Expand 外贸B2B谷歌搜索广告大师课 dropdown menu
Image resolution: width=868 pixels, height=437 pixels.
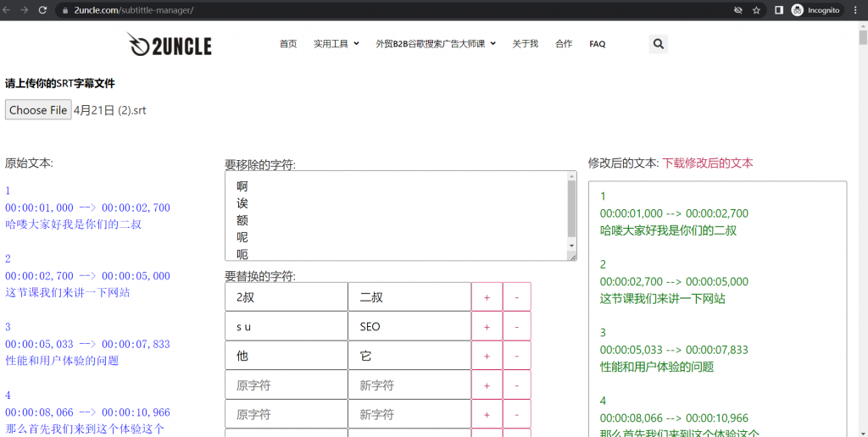pos(436,44)
